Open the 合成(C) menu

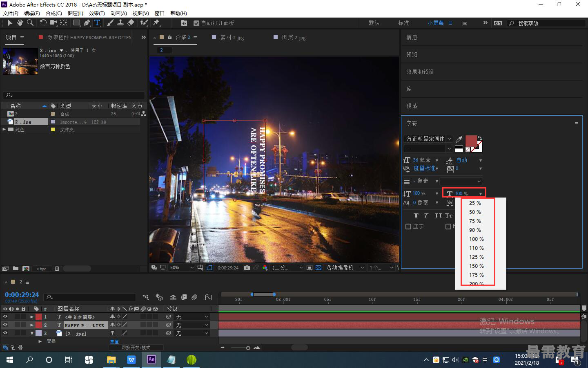[x=53, y=13]
